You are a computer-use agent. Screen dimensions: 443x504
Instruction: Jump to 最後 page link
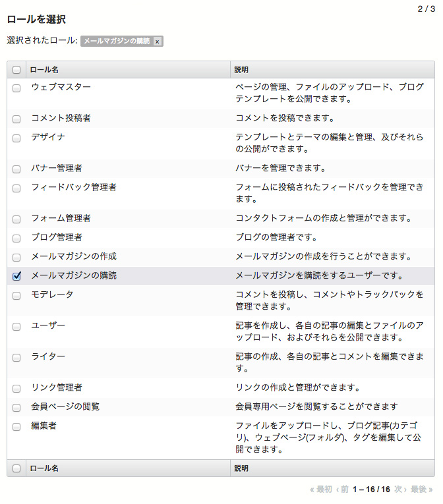click(421, 490)
